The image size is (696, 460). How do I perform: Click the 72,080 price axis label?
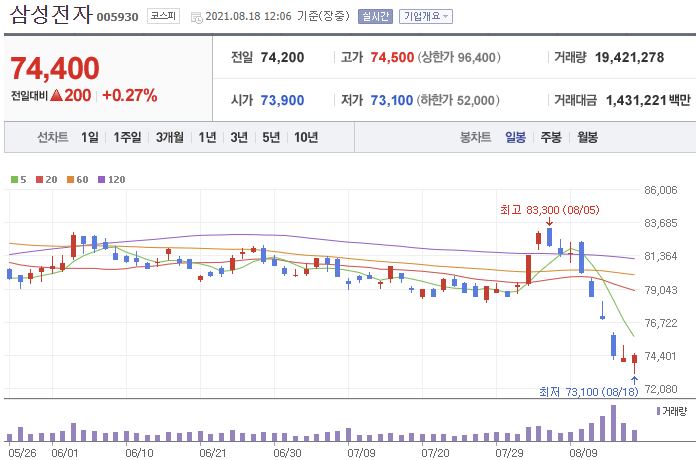[x=660, y=389]
